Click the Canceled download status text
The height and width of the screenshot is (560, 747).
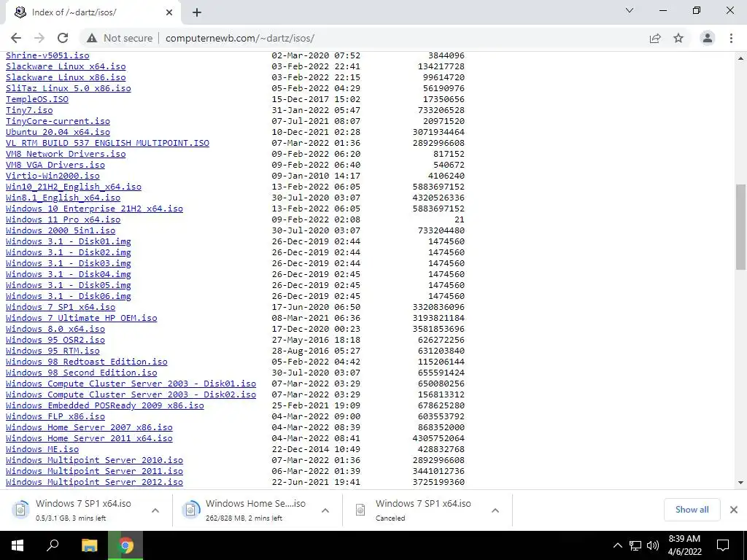coord(390,518)
